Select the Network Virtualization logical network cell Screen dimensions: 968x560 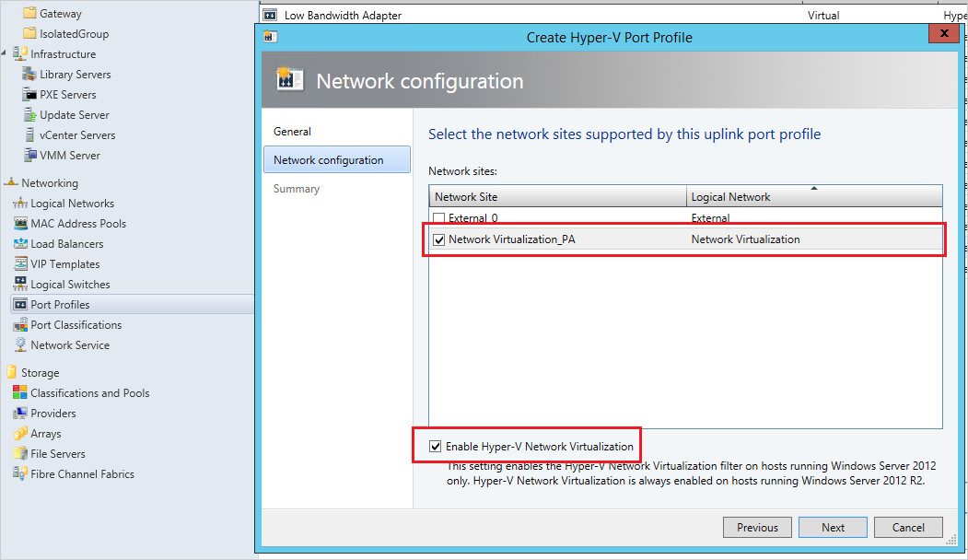745,239
